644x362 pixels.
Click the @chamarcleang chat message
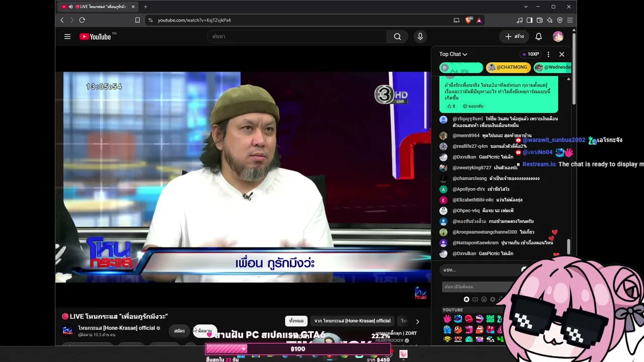tap(490, 178)
